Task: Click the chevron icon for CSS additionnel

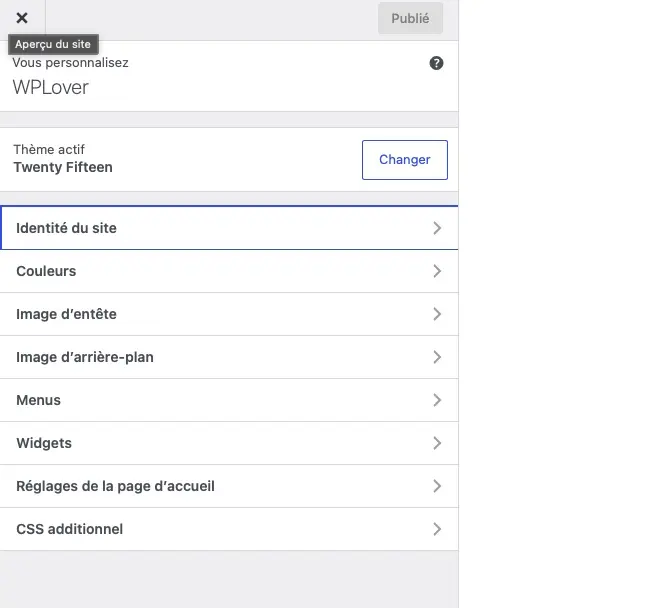Action: [x=437, y=529]
